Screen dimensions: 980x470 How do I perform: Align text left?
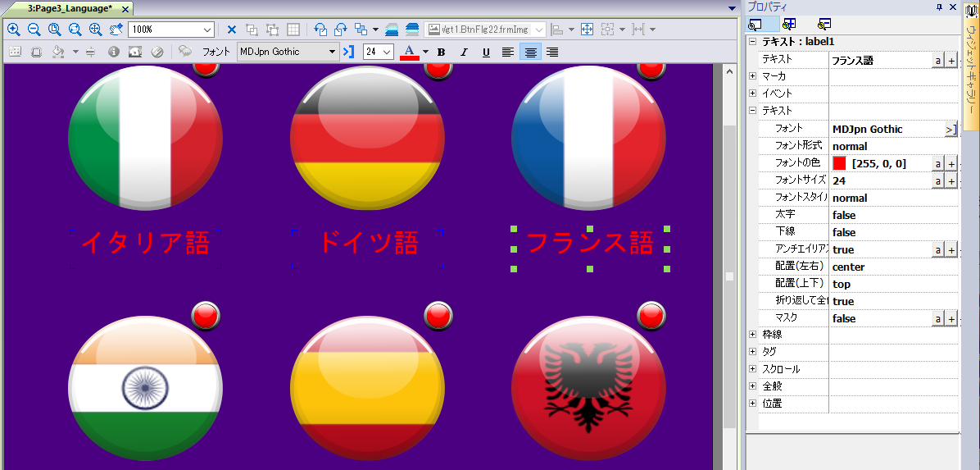[x=508, y=52]
